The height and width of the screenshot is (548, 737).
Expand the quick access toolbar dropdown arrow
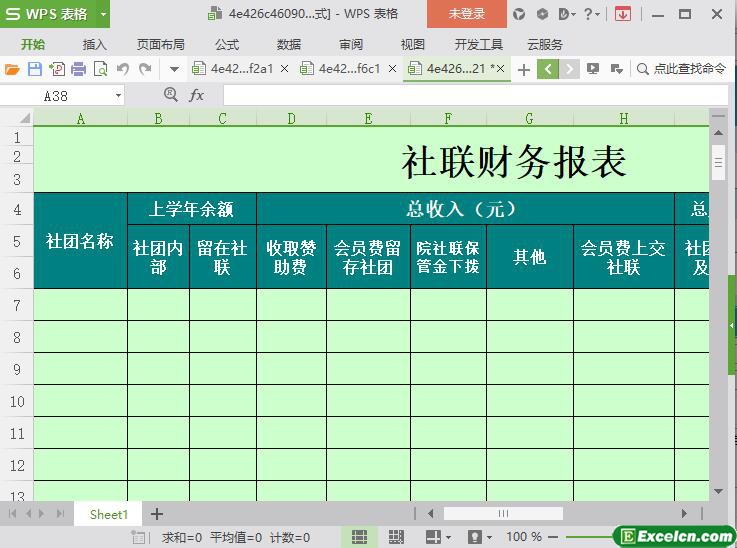[x=174, y=69]
